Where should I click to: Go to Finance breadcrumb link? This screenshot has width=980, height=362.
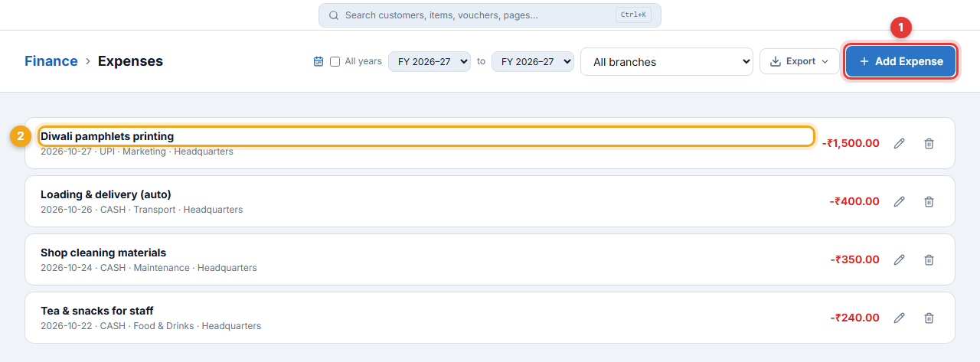(x=51, y=61)
